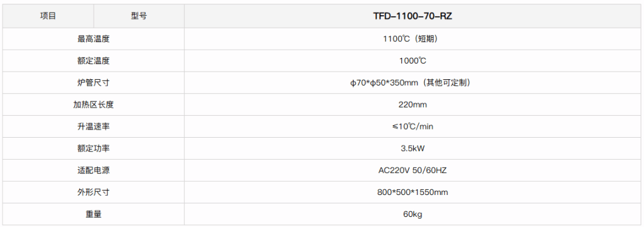644x227 pixels.
Task: Select the 220mm value cell
Action: (x=413, y=104)
